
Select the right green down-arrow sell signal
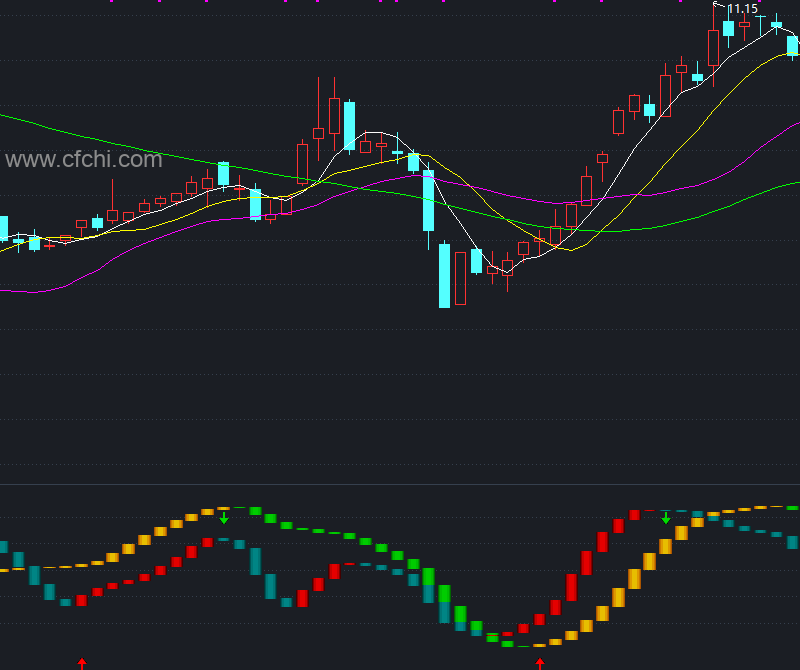pos(666,518)
